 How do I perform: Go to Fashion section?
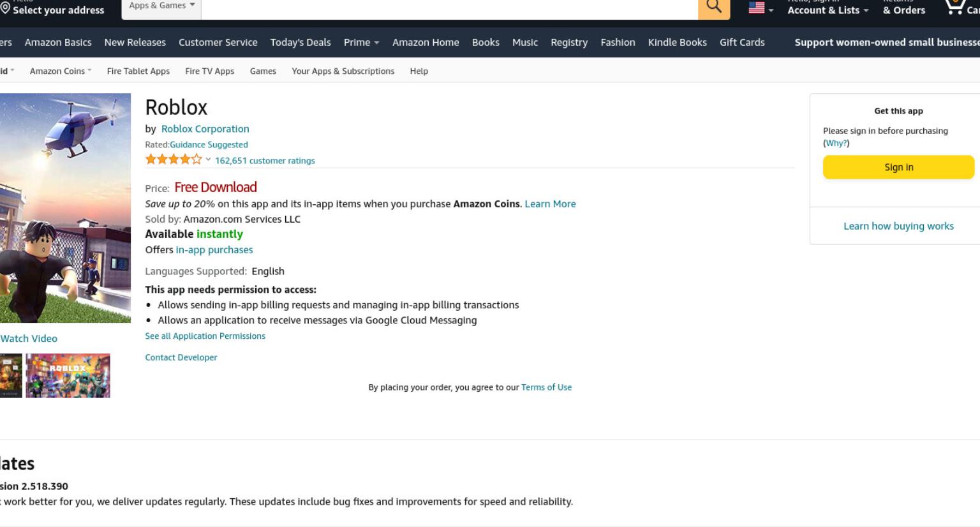click(618, 42)
